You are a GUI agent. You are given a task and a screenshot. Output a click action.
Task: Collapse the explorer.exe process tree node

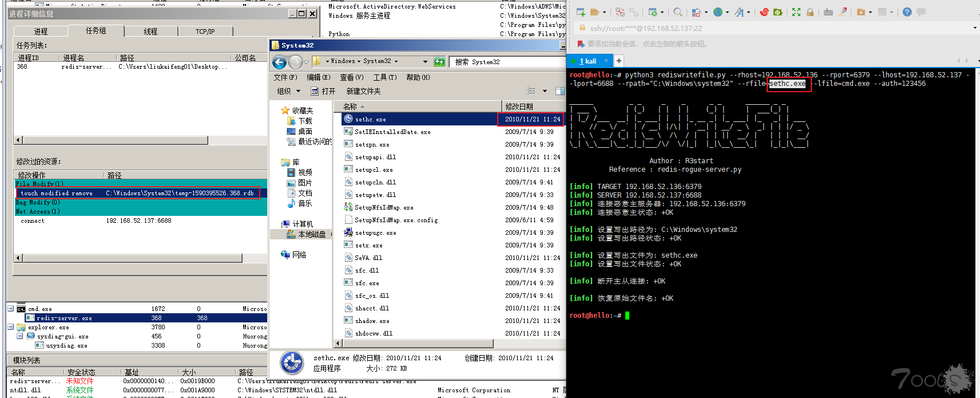coord(10,327)
